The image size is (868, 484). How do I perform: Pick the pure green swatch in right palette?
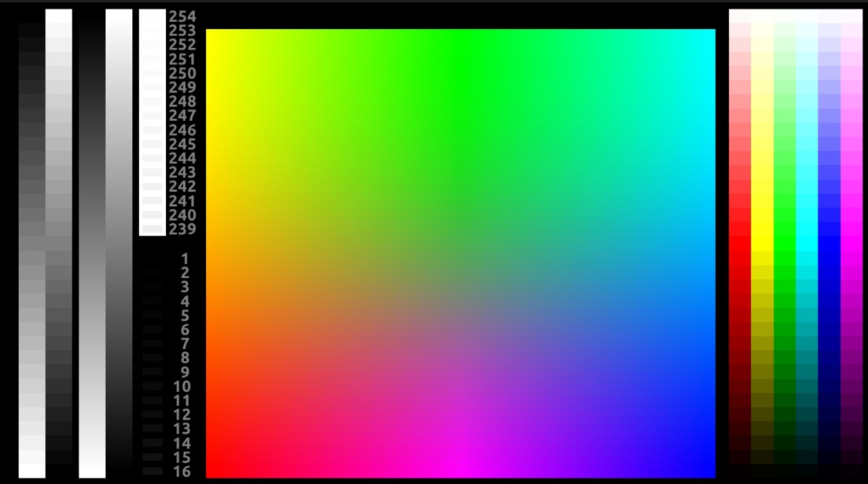click(785, 244)
